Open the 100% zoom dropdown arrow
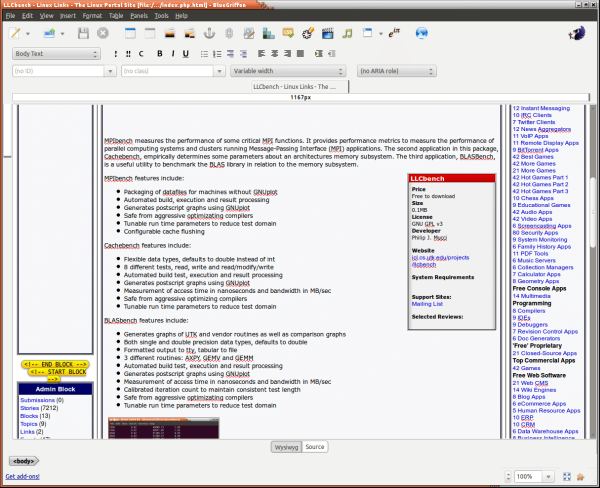Viewport: 600px width, 488px height. tap(548, 477)
